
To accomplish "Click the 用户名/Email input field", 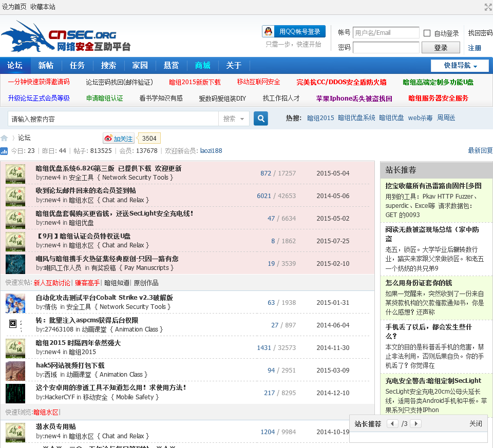I will (x=386, y=33).
